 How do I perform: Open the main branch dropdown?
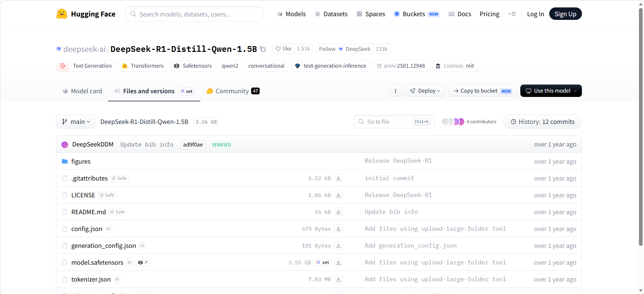(x=76, y=122)
